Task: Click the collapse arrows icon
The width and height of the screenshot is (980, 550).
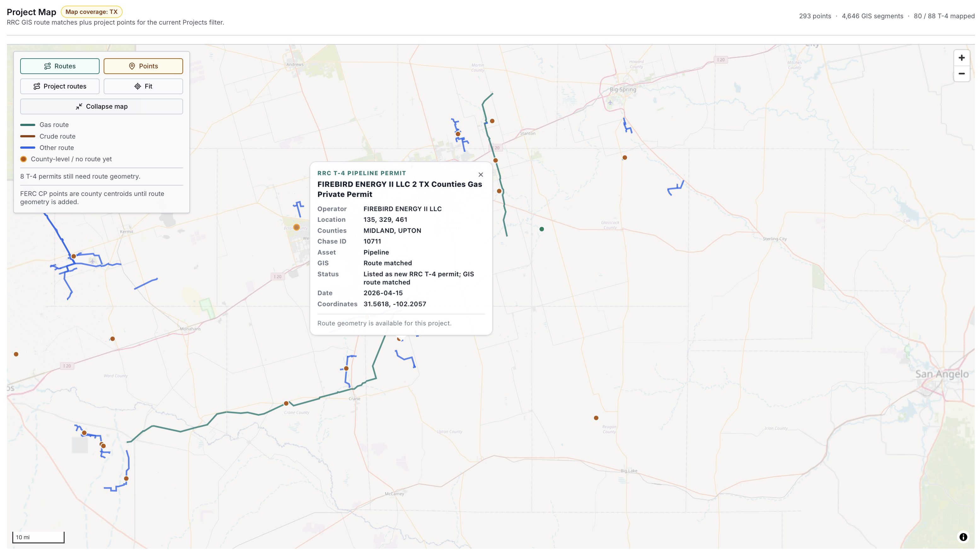Action: coord(79,106)
